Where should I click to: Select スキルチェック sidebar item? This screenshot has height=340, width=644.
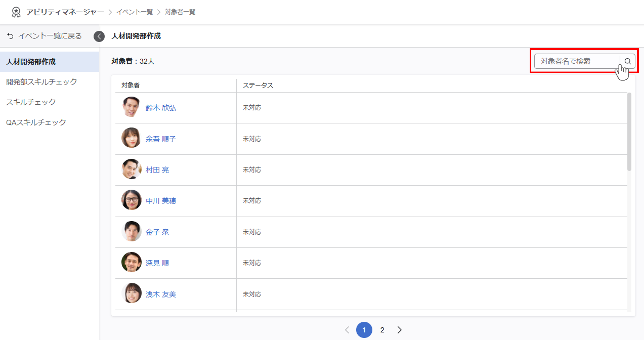[x=31, y=102]
